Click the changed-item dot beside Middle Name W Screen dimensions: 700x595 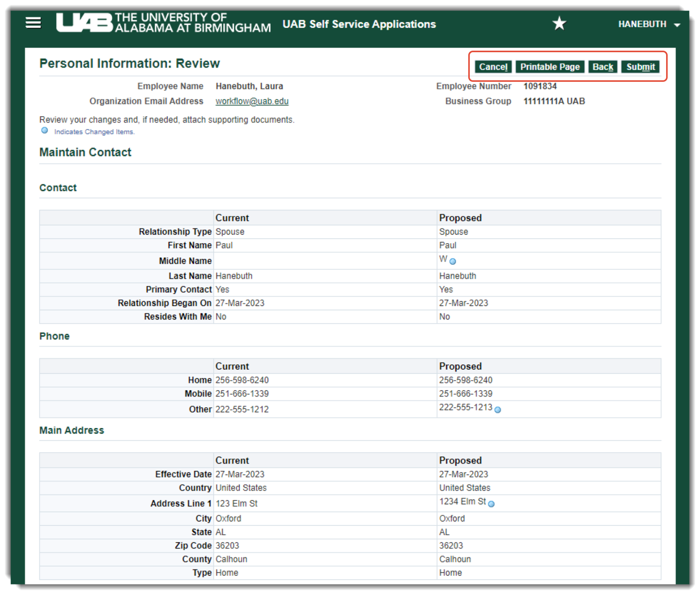[453, 261]
